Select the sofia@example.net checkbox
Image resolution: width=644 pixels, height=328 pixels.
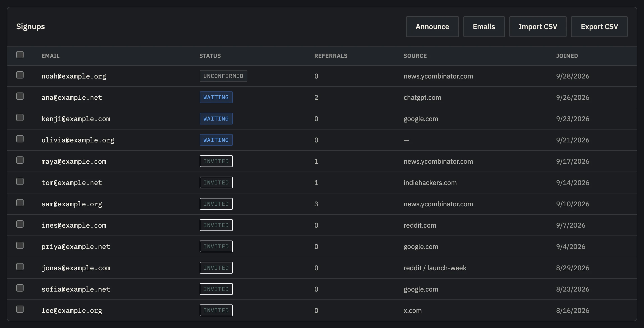click(x=20, y=288)
